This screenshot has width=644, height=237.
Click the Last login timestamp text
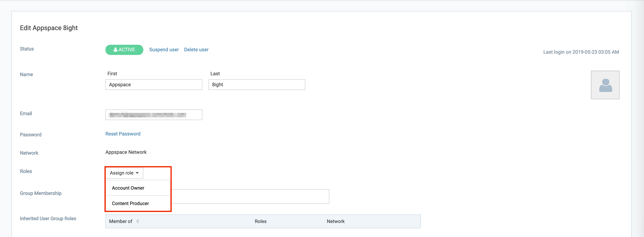(x=581, y=52)
